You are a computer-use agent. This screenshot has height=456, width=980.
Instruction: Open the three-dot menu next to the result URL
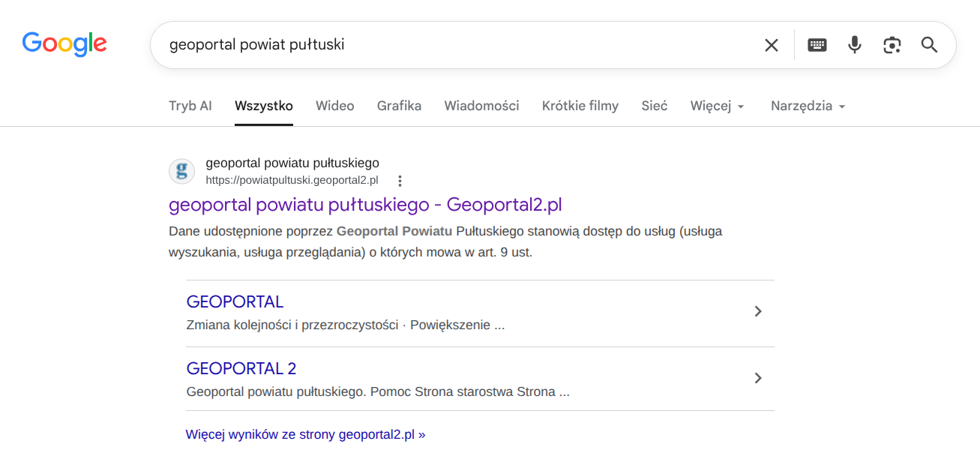click(400, 181)
